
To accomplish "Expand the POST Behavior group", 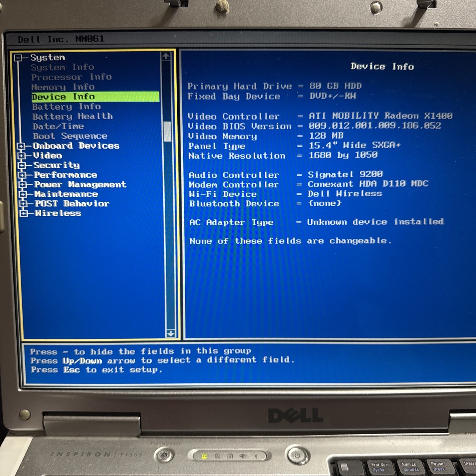I will click(23, 204).
